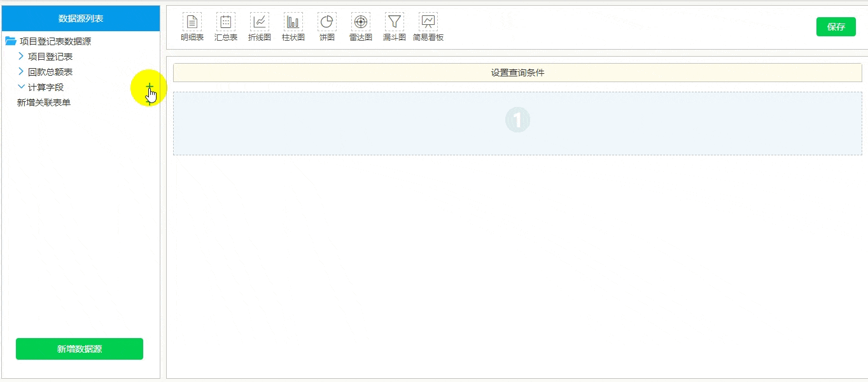This screenshot has height=382, width=868.
Task: Select the 回款总额表 label
Action: click(50, 72)
